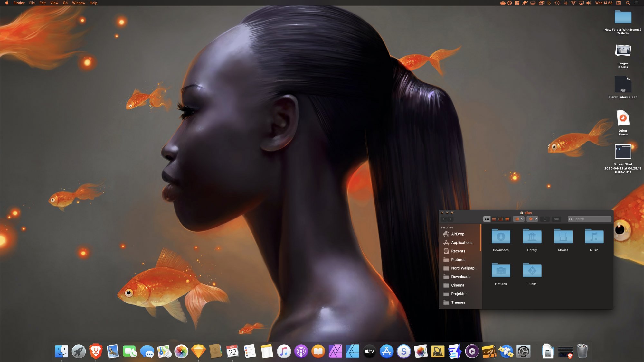644x362 pixels.
Task: Open the Go menu
Action: tap(65, 3)
